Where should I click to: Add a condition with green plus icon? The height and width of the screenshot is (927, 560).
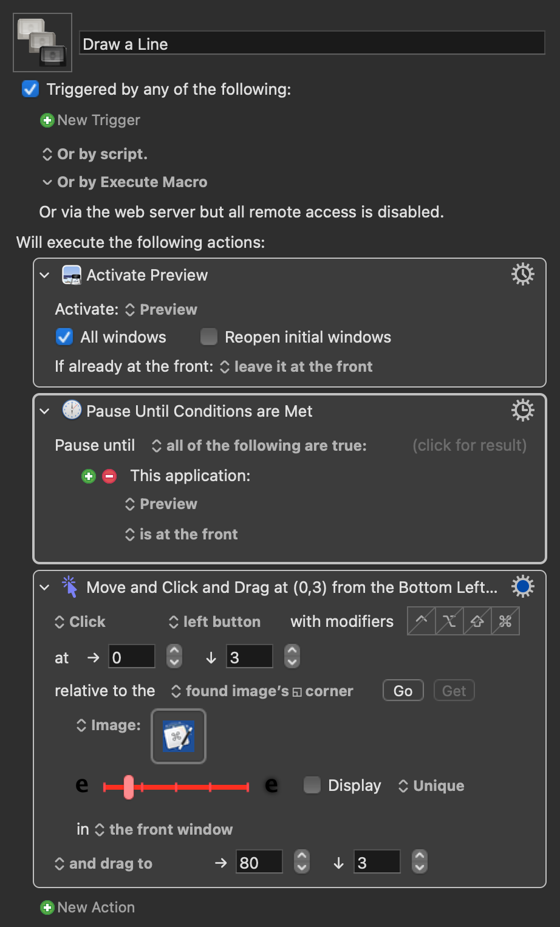click(89, 476)
